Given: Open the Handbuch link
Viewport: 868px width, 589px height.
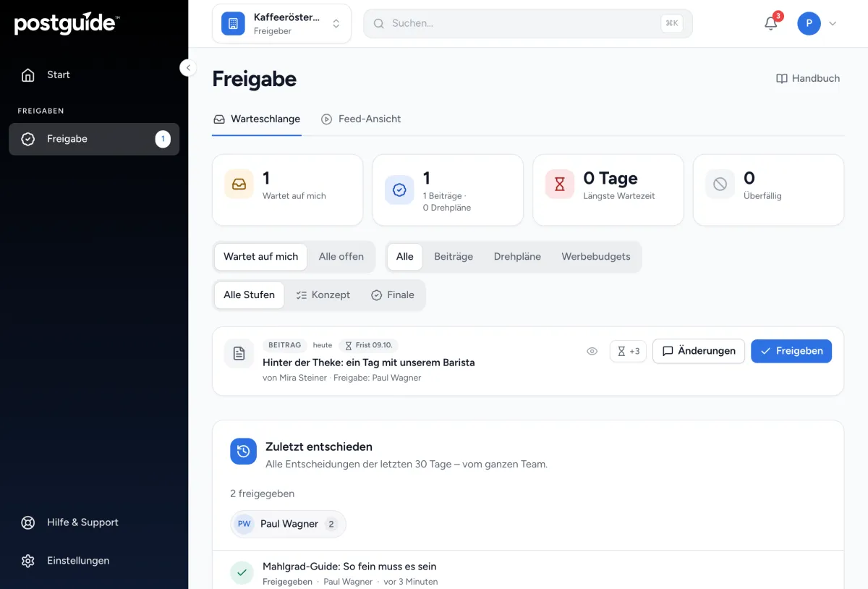Looking at the screenshot, I should [808, 78].
